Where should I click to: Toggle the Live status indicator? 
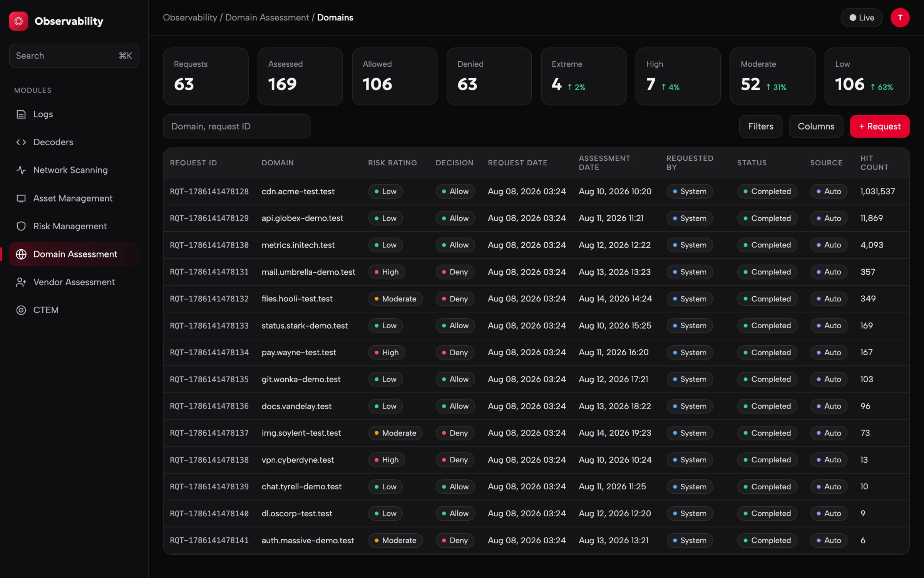tap(861, 18)
